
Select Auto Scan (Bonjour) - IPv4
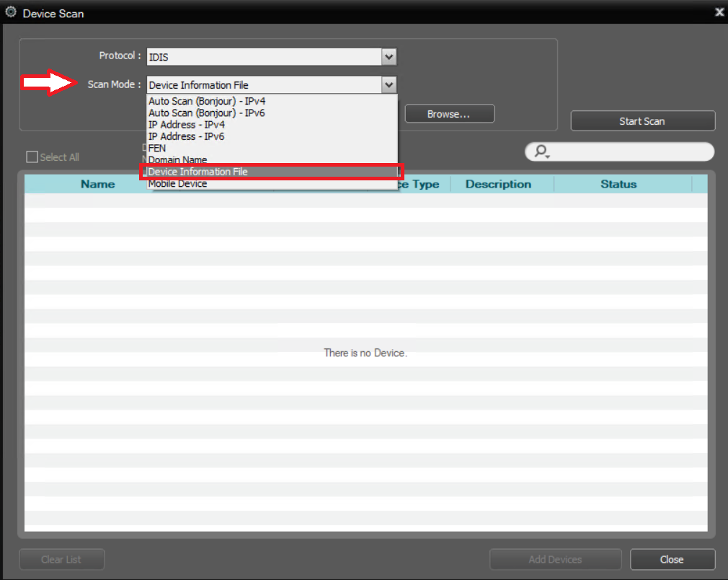272,101
